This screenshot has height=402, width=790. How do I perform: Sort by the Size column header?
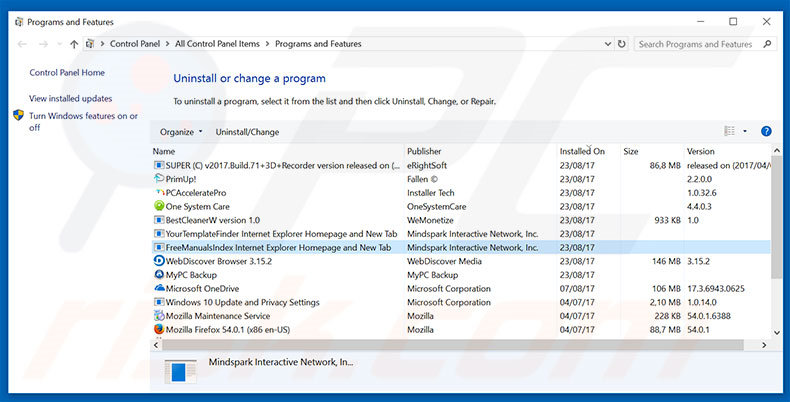[x=652, y=151]
